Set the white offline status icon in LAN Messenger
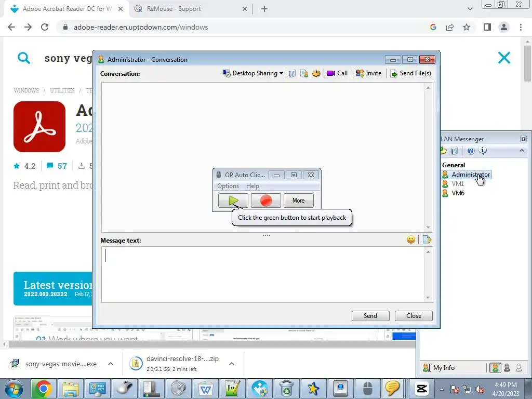The height and width of the screenshot is (399, 532). [x=519, y=368]
